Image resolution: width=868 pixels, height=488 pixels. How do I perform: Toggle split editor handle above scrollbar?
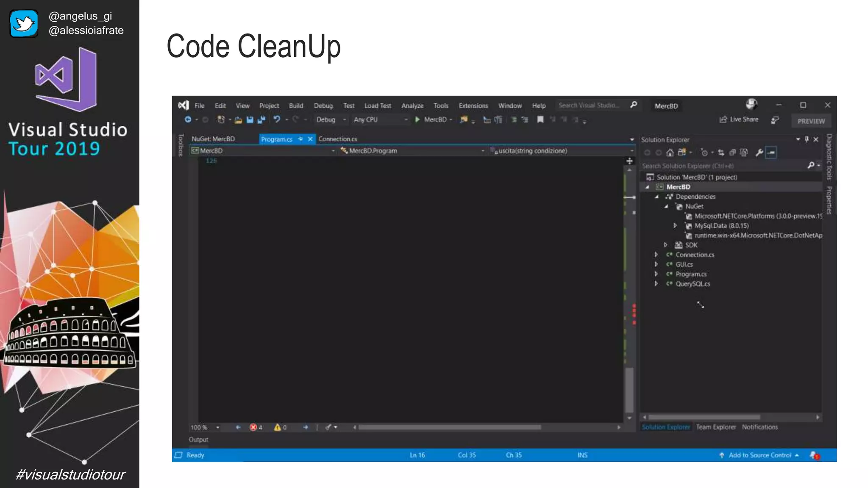point(630,161)
